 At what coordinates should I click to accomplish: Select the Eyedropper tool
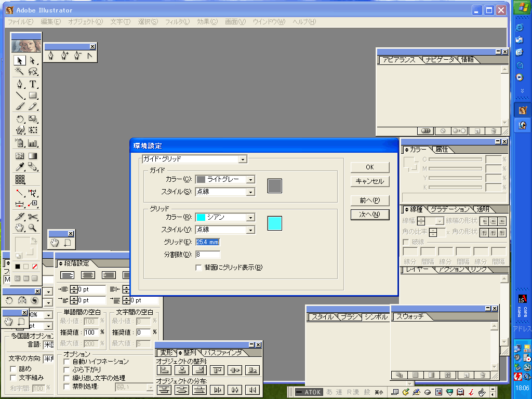pyautogui.click(x=20, y=167)
